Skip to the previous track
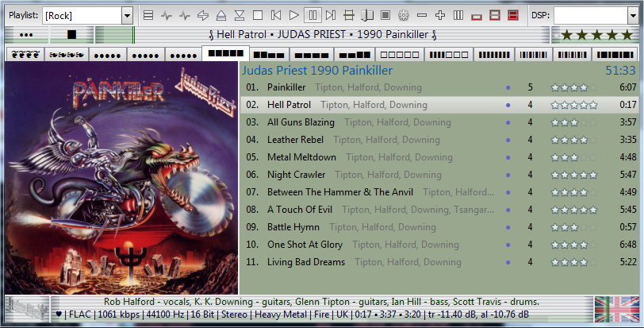Viewport: 644px width, 328px height. (276, 15)
